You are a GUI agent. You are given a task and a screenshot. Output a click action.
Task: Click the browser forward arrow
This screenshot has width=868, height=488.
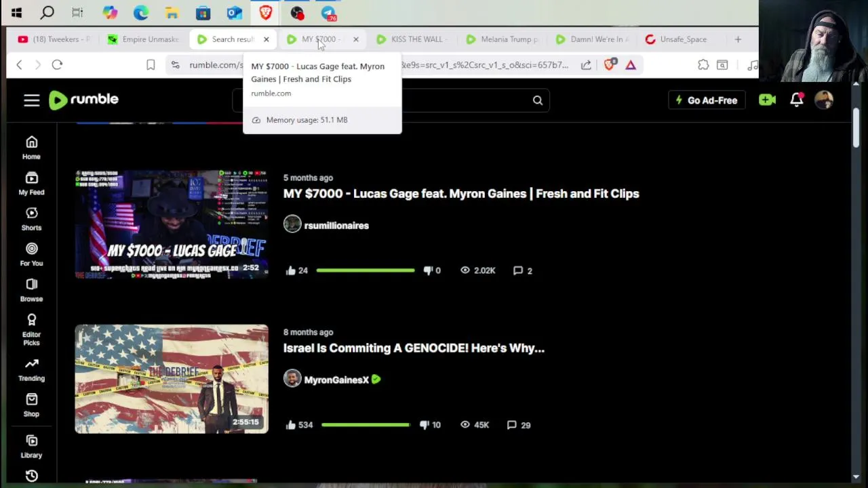(x=38, y=65)
